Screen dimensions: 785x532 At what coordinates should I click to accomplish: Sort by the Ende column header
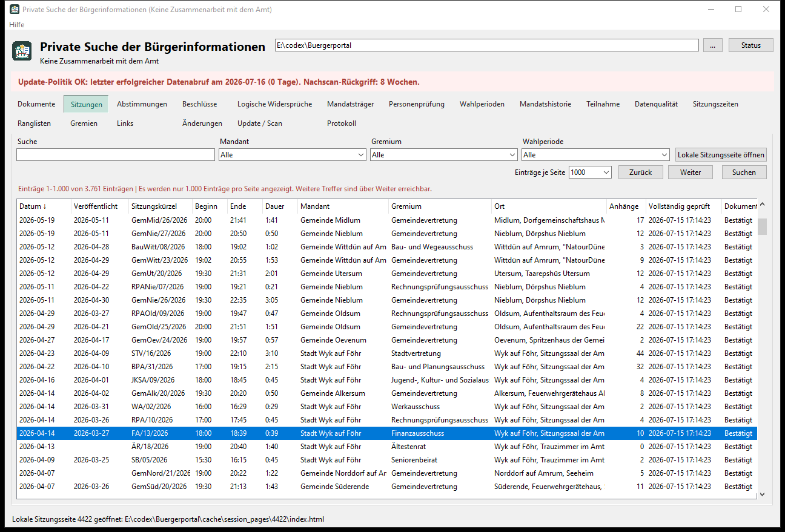pyautogui.click(x=245, y=206)
